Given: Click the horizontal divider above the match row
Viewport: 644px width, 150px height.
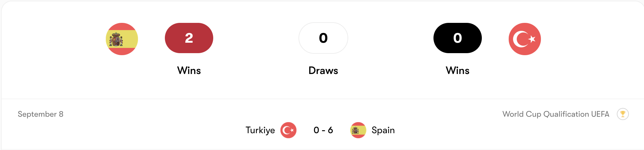Looking at the screenshot, I should tap(322, 99).
